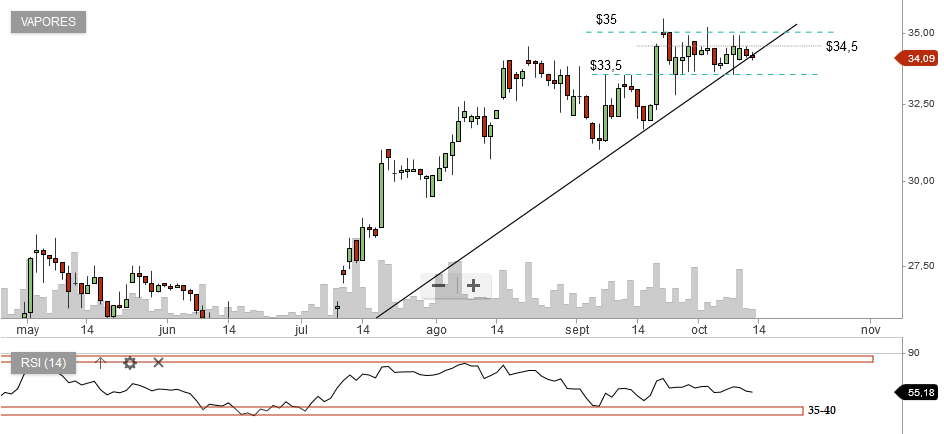
Task: Zoom out chart with minus button
Action: (439, 285)
